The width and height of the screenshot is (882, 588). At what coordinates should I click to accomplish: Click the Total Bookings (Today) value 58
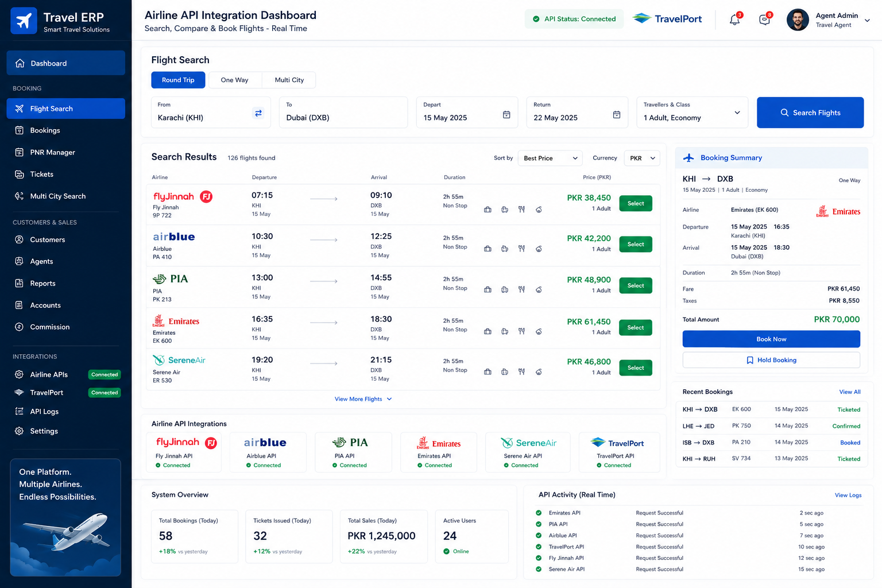point(166,536)
